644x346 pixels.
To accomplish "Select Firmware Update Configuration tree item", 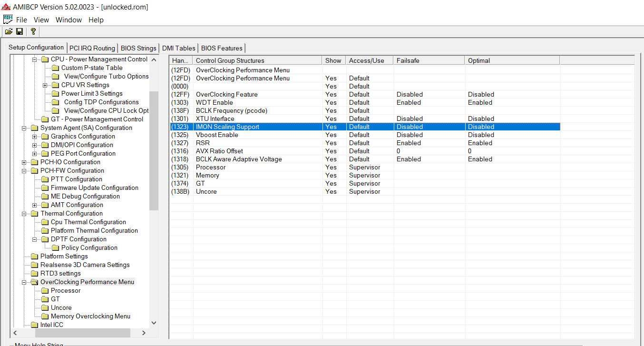I will (x=95, y=188).
